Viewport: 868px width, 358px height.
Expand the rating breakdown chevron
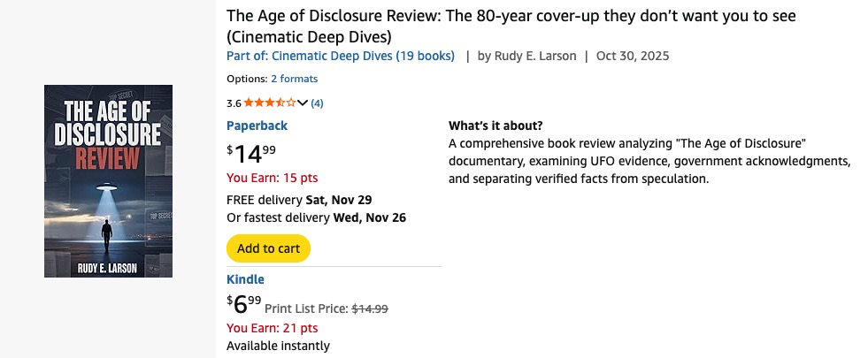click(x=303, y=103)
